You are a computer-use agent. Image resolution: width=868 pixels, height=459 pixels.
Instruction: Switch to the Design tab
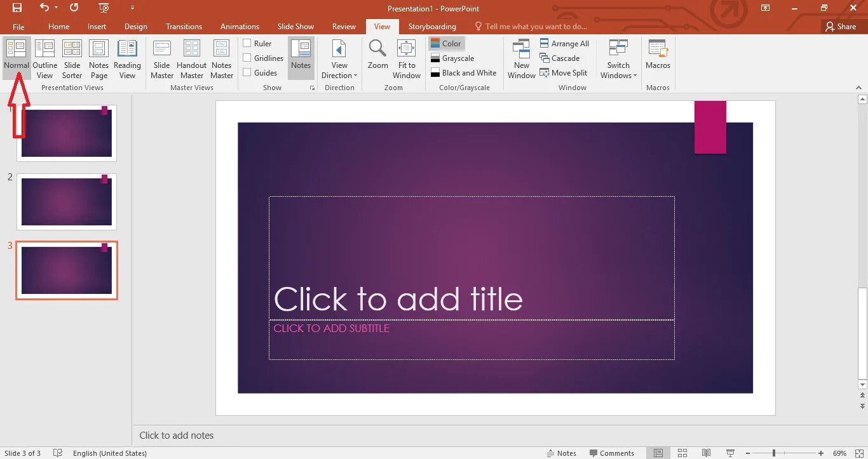point(135,27)
